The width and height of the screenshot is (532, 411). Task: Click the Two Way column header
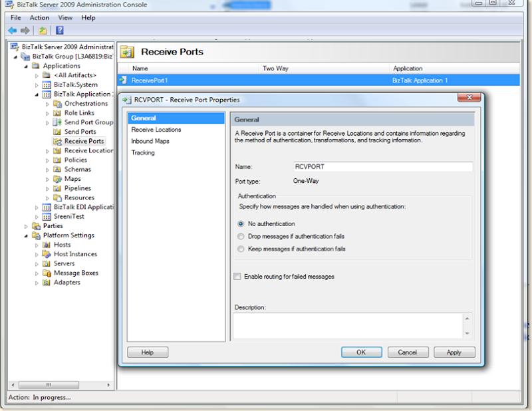(324, 68)
